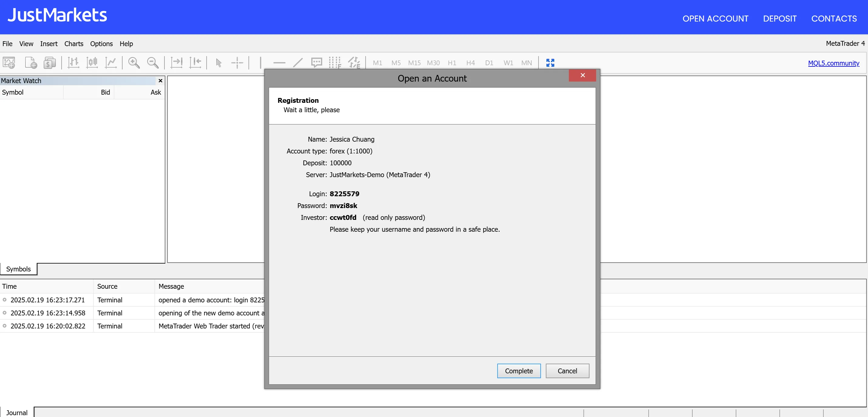Image resolution: width=868 pixels, height=417 pixels.
Task: Select journal row at 16:23:17.271
Action: (x=132, y=300)
